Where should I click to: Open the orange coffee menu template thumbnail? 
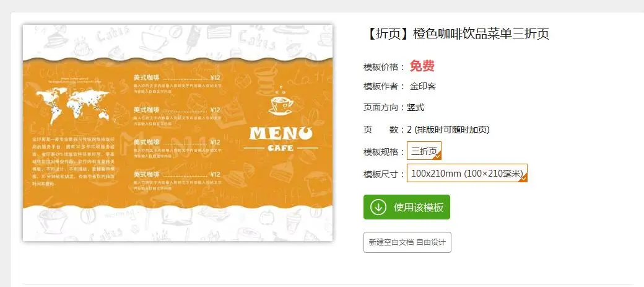click(178, 133)
